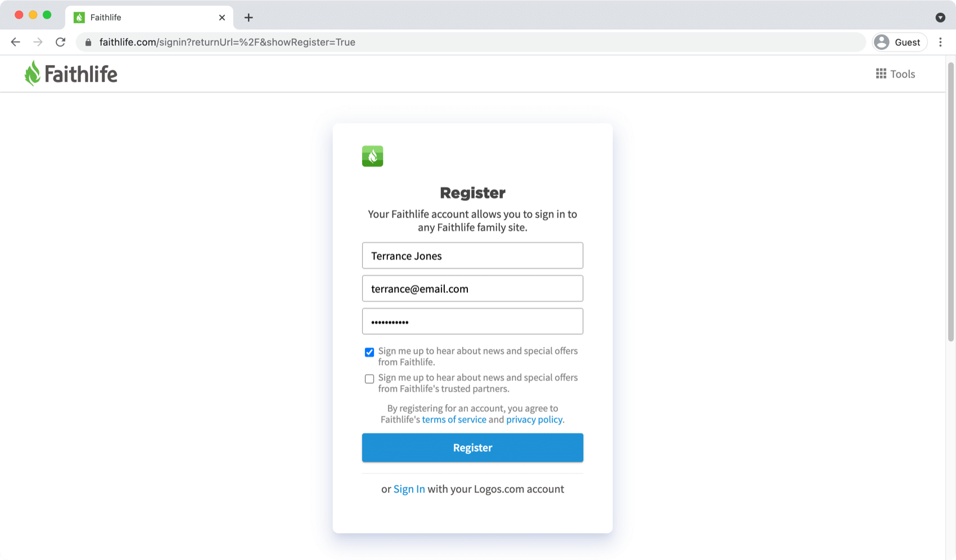Check trusted partners offers checkbox
This screenshot has width=956, height=560.
tap(369, 379)
